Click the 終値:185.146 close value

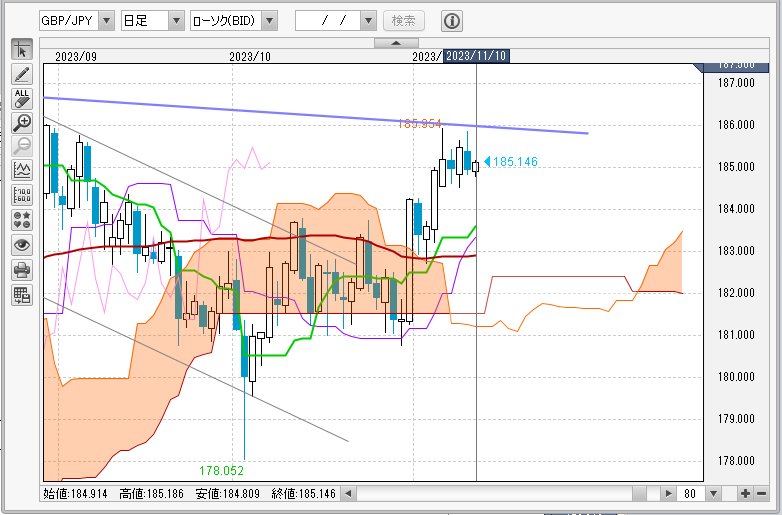tap(304, 494)
